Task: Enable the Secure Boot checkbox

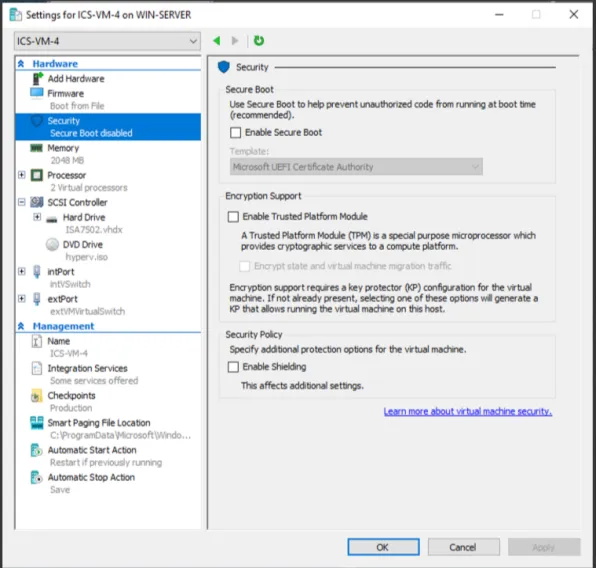Action: point(235,133)
